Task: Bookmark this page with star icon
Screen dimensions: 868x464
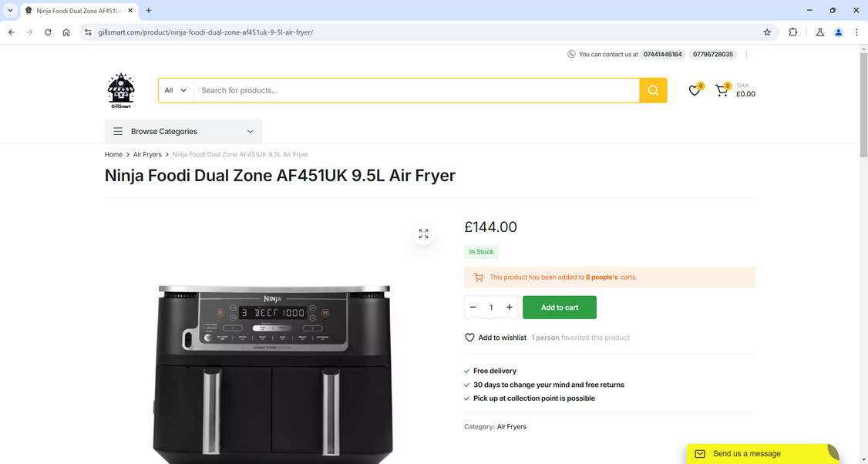Action: point(767,32)
